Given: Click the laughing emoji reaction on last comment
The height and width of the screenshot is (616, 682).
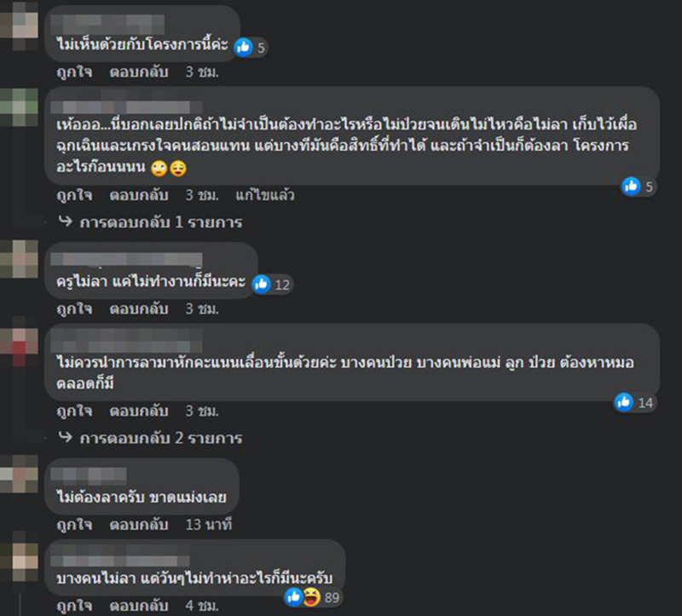Looking at the screenshot, I should [310, 597].
